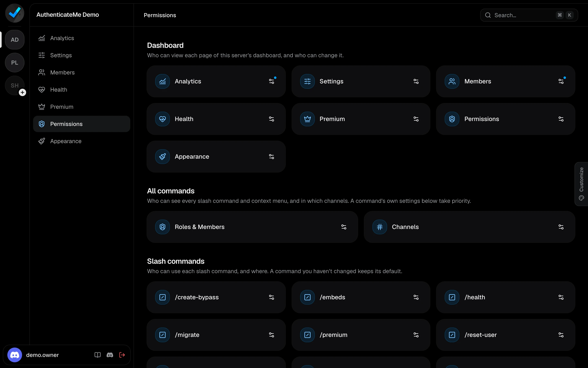
Task: Open Analytics in the sidebar
Action: [x=81, y=38]
